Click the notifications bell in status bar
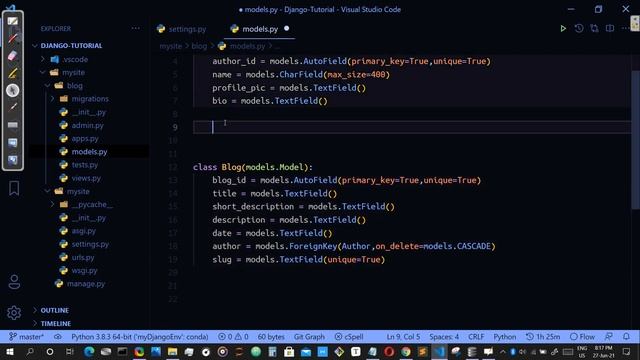The image size is (640, 360). (x=626, y=337)
